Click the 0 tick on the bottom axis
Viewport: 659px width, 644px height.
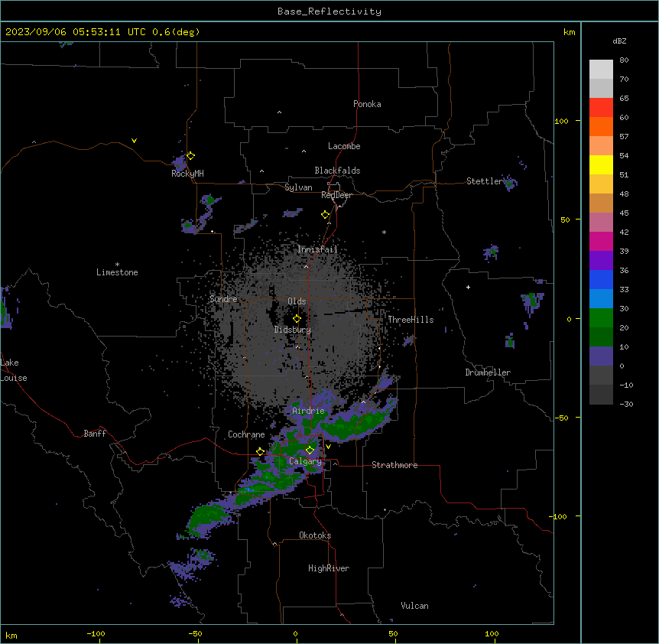coord(295,633)
